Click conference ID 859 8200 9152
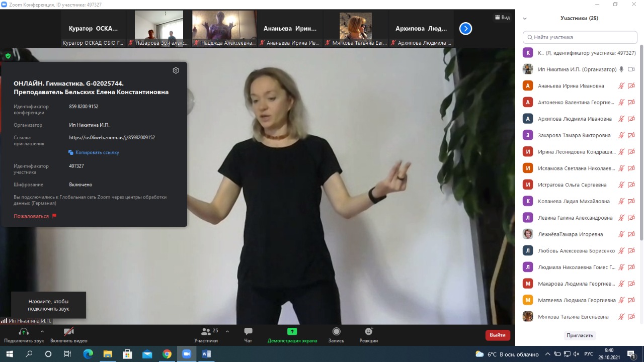Image resolution: width=644 pixels, height=362 pixels. coord(84,107)
